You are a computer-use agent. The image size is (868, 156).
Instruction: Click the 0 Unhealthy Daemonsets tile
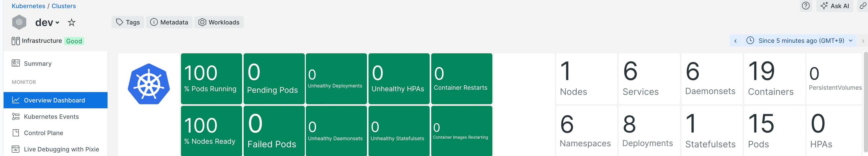tap(336, 131)
